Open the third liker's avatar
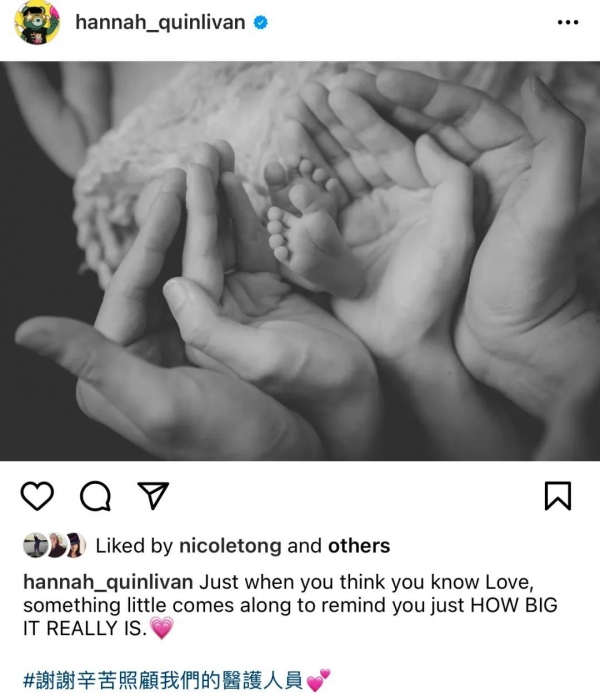The height and width of the screenshot is (696, 600). pos(75,545)
